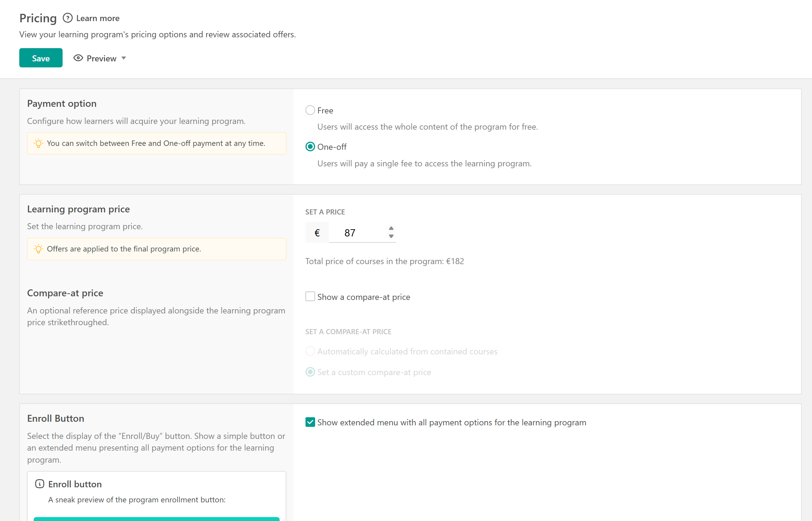Viewport: 812px width, 521px height.
Task: Click the teal enrollment button preview bar
Action: point(157,519)
